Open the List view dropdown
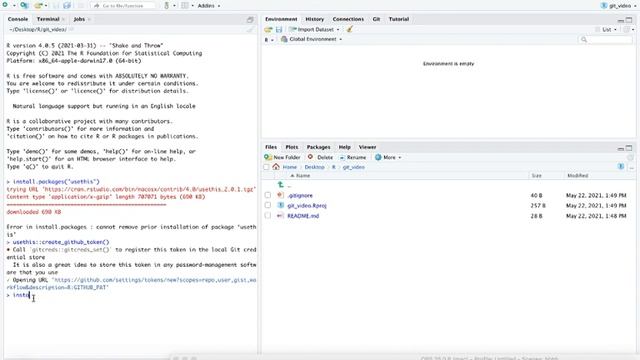The height and width of the screenshot is (360, 640). click(606, 29)
